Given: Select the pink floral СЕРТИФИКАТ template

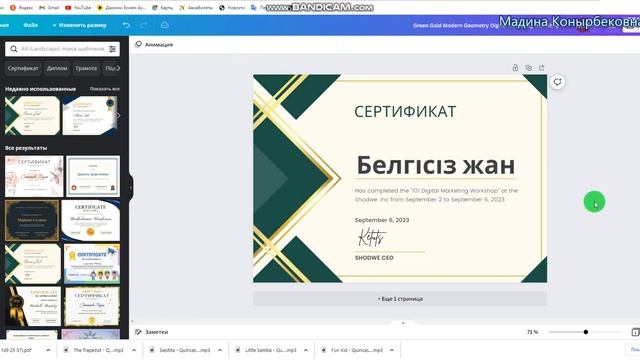Looking at the screenshot, I should [34, 176].
